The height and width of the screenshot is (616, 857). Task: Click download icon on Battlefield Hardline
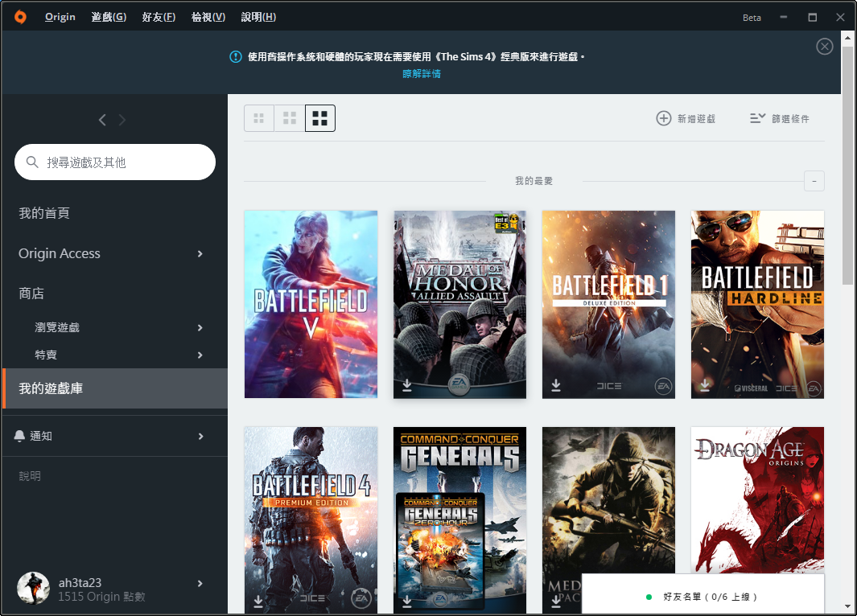click(705, 385)
